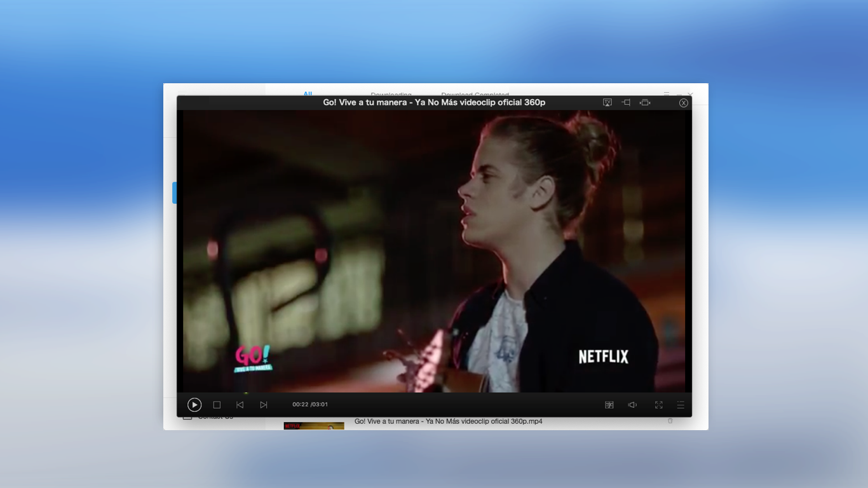Pin the player window on top
Image resolution: width=868 pixels, height=488 pixels.
[626, 102]
